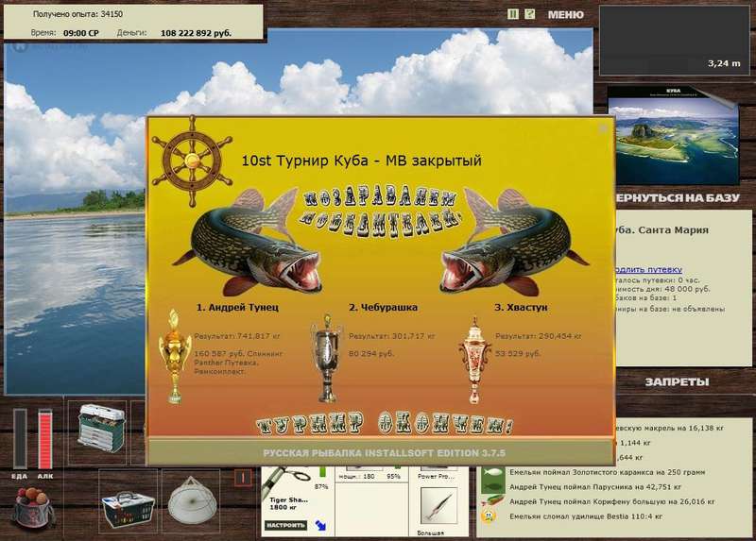Screen dimensions: 756x541
Task: Click the НАСТРОИТЬ tackle setup button
Action: pyautogui.click(x=285, y=525)
